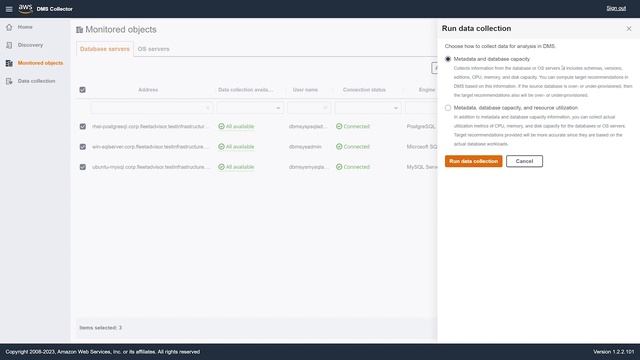Open Monitored objects in sidebar
The width and height of the screenshot is (640, 360).
coord(40,63)
